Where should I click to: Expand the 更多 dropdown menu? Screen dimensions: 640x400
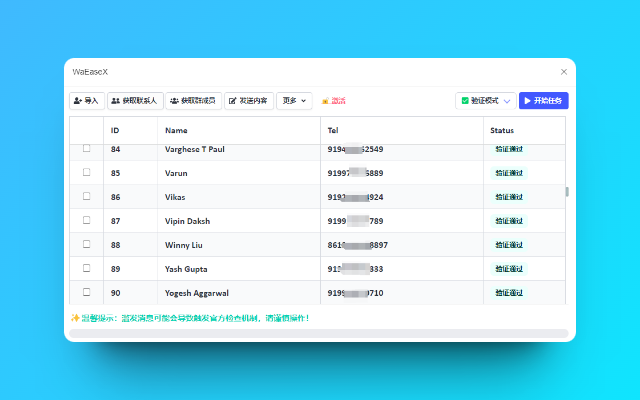click(294, 101)
